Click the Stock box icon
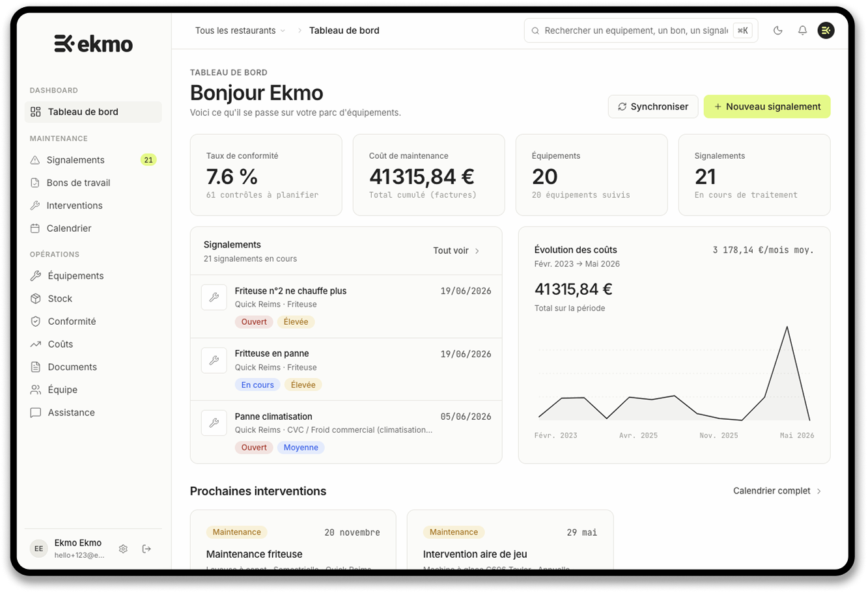Viewport: 868px width, 593px height. pos(36,299)
